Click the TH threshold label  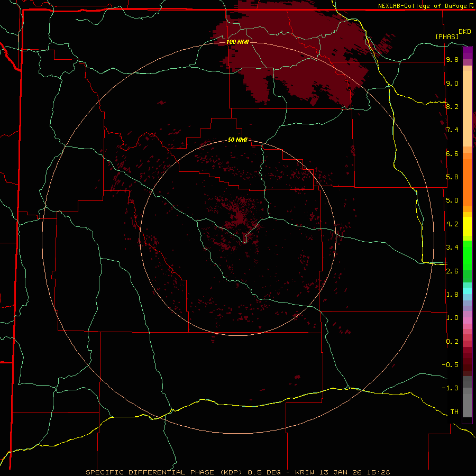(x=454, y=411)
